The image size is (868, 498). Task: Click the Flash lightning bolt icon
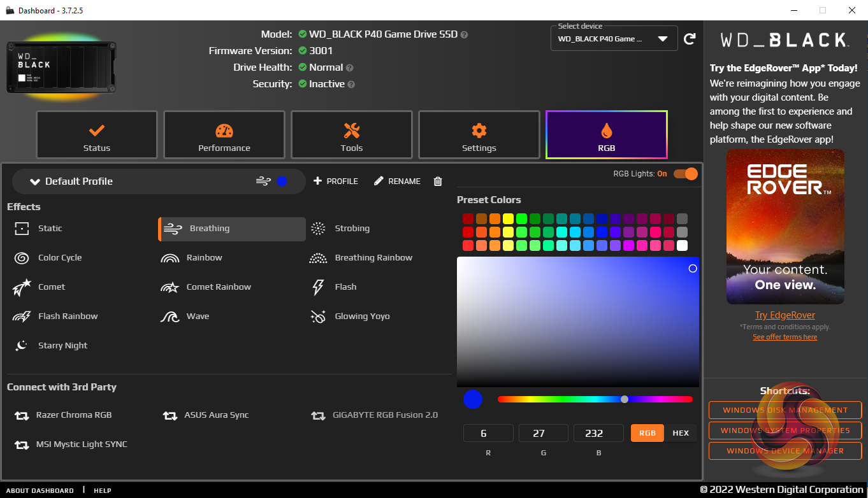318,287
